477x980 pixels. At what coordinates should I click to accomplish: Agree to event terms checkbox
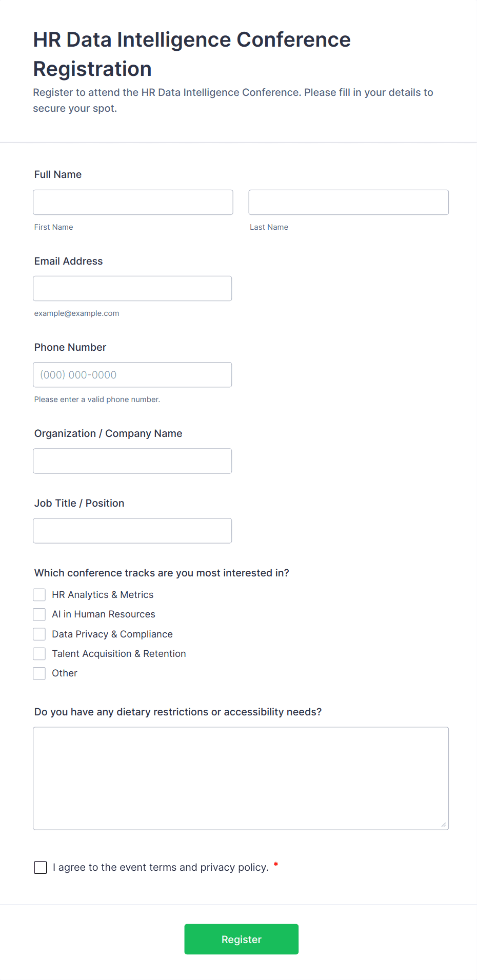(41, 867)
